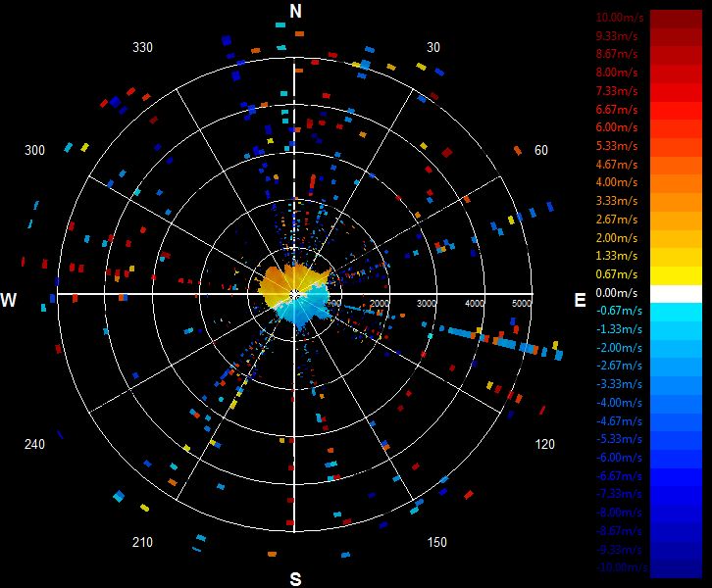Viewport: 712px width, 588px height.
Task: Click the -4.67m/s legend label
Action: coord(620,421)
